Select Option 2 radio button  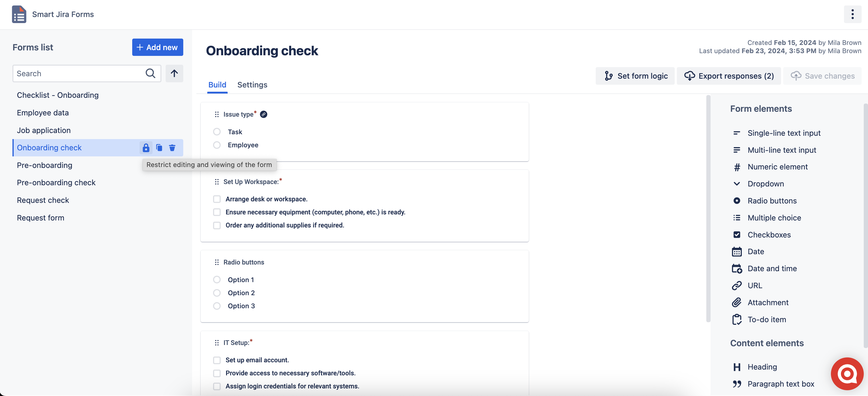click(217, 293)
